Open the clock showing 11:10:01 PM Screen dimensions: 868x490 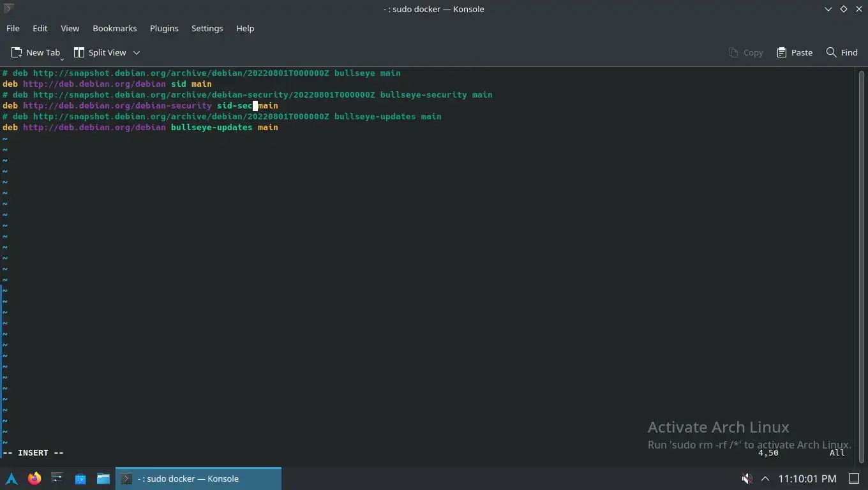tap(807, 479)
